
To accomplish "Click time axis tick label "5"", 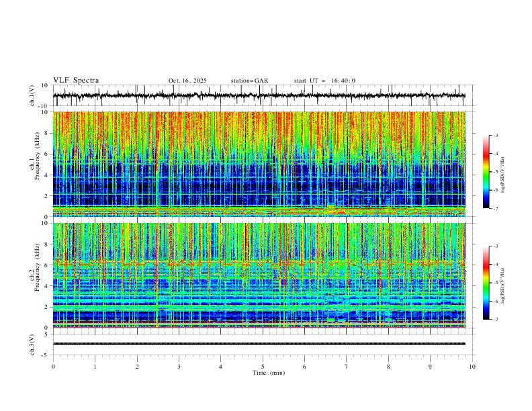I will [263, 367].
